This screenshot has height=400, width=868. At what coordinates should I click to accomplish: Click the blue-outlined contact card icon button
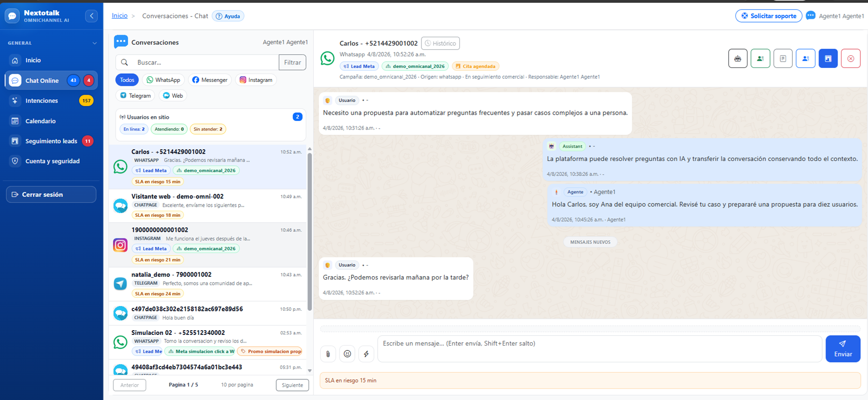[806, 58]
